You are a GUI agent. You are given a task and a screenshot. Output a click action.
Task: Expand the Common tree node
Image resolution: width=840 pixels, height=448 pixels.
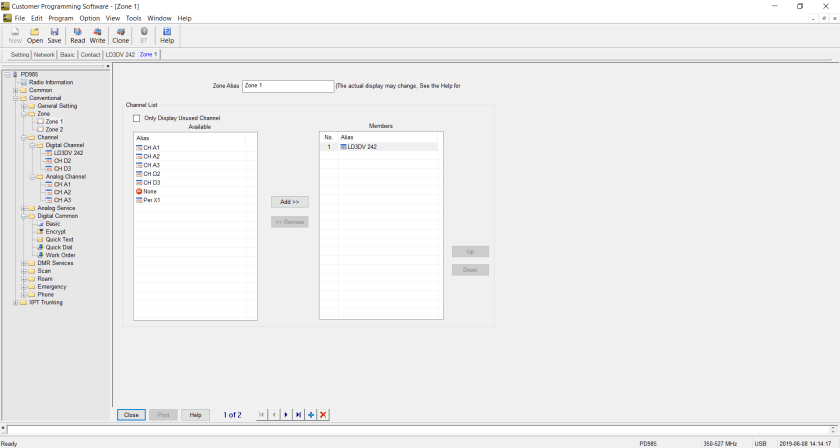(15, 90)
